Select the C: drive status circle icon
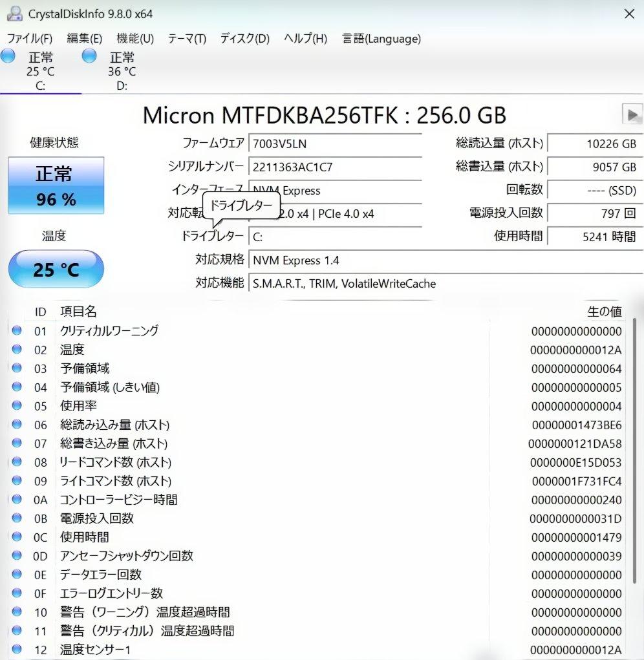 click(8, 56)
